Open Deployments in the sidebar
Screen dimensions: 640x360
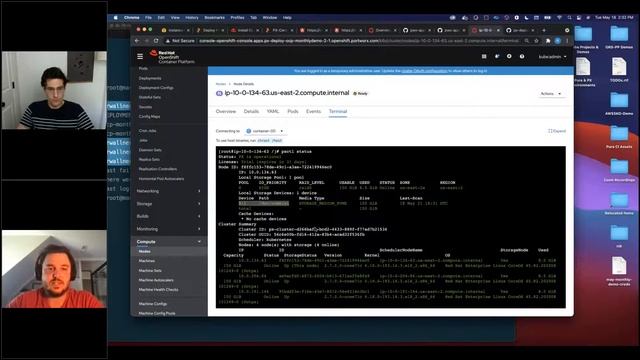tap(150, 78)
